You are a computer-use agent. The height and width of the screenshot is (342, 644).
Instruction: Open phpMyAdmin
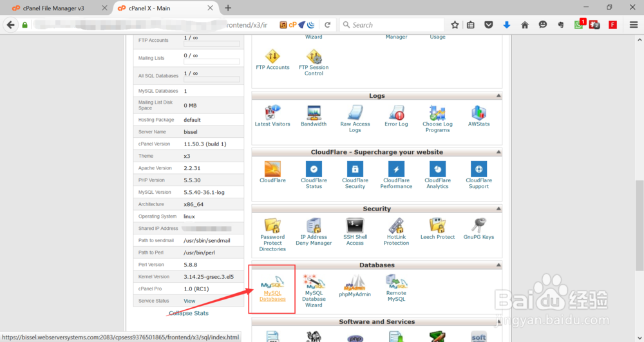click(x=355, y=286)
